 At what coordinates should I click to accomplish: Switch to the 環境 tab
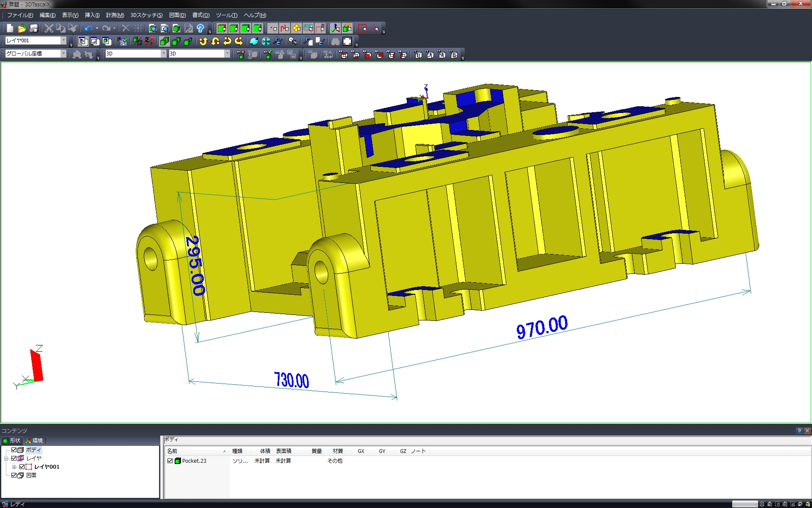pyautogui.click(x=34, y=440)
